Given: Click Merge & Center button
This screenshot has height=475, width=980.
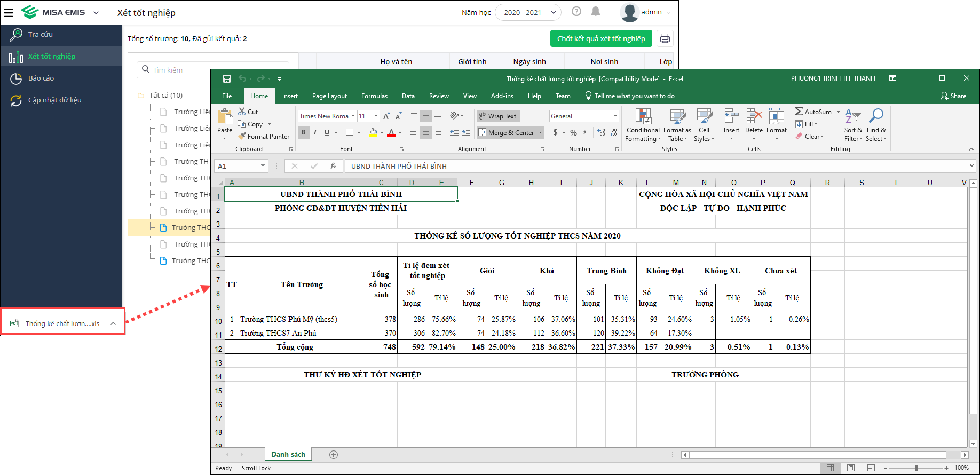Looking at the screenshot, I should point(506,132).
